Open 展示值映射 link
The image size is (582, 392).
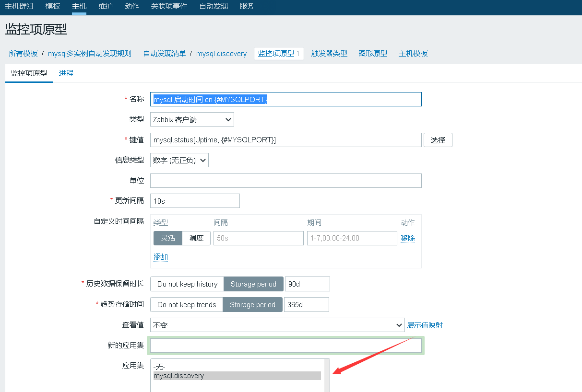(425, 325)
